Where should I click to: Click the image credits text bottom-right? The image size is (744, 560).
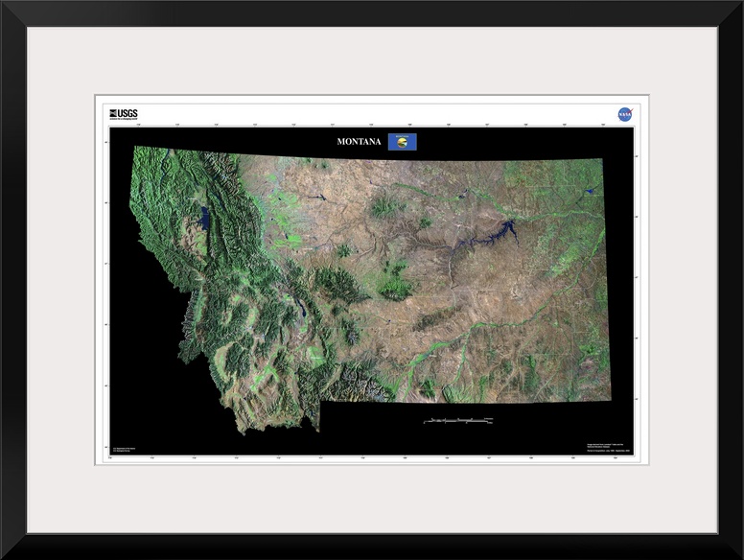609,447
